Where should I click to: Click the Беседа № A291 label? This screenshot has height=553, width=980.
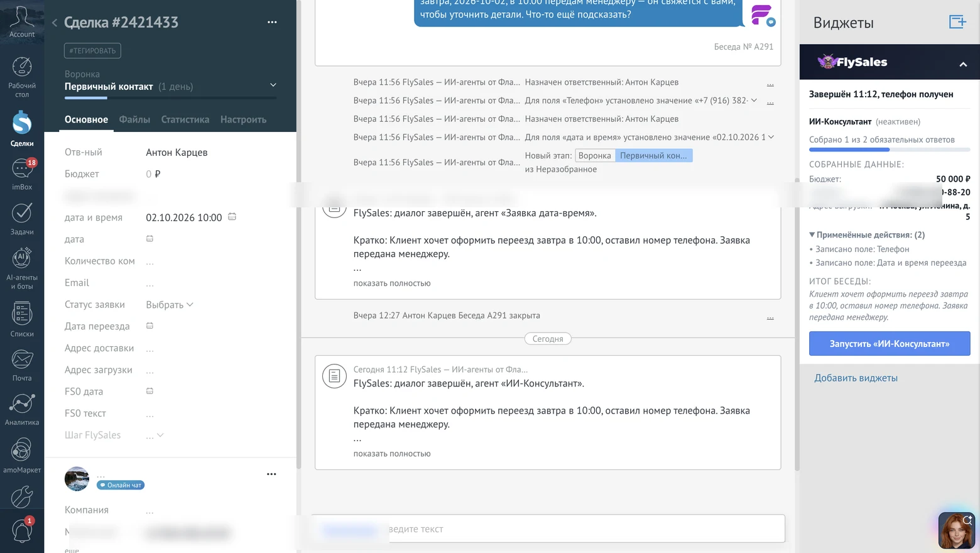(x=744, y=47)
